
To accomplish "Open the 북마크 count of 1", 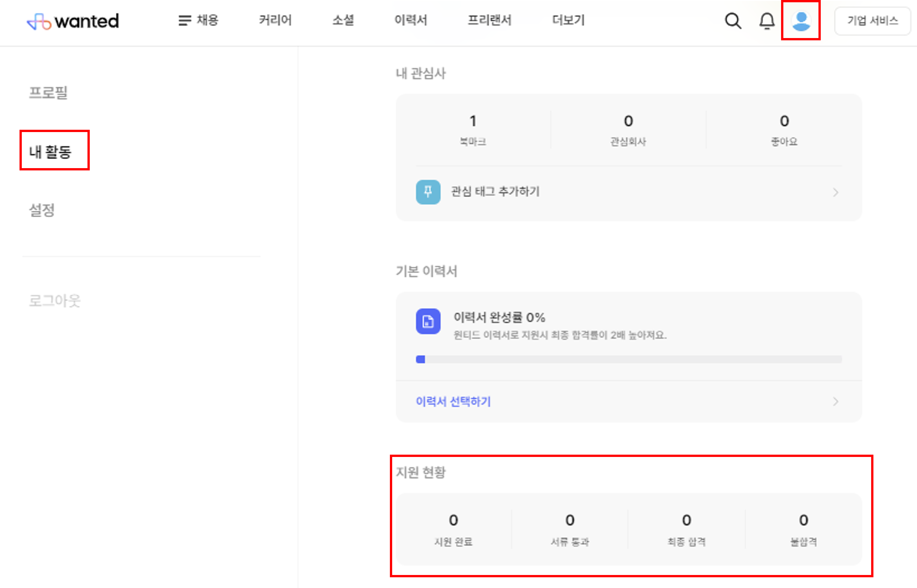I will (x=473, y=130).
